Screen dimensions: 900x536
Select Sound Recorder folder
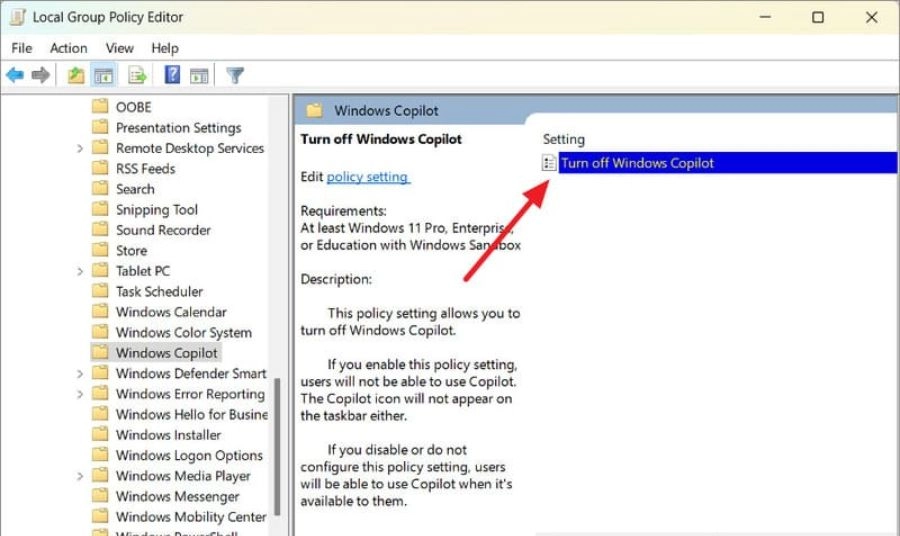click(163, 230)
